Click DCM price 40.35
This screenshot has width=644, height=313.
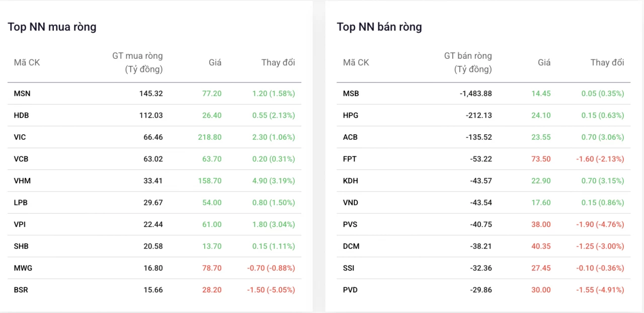(541, 247)
